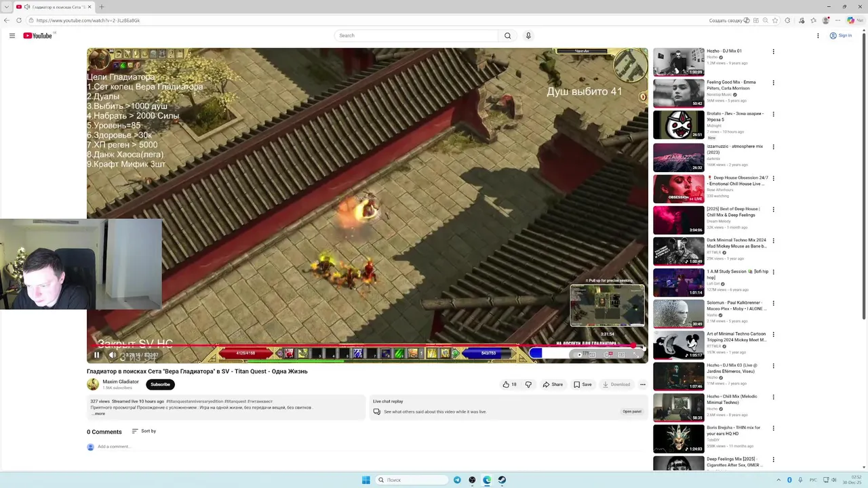Image resolution: width=868 pixels, height=488 pixels.
Task: Share the video
Action: [553, 384]
